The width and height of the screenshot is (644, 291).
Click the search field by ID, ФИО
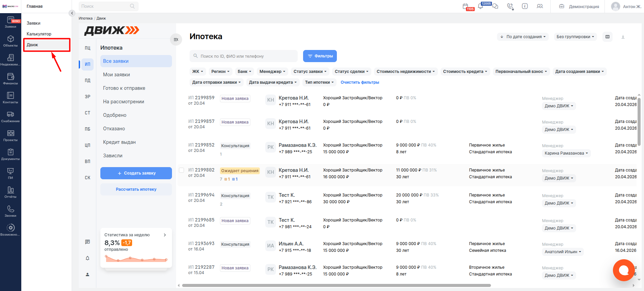pos(244,56)
